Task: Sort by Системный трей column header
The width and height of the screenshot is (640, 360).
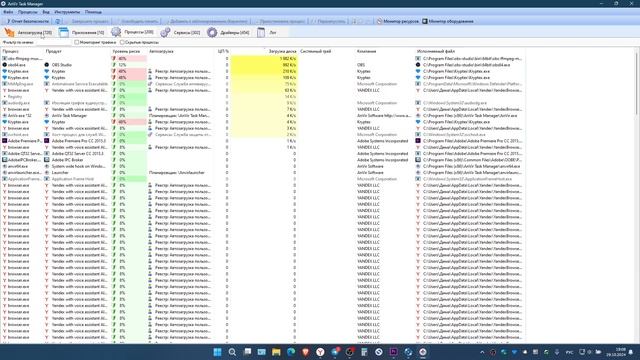Action: click(327, 51)
